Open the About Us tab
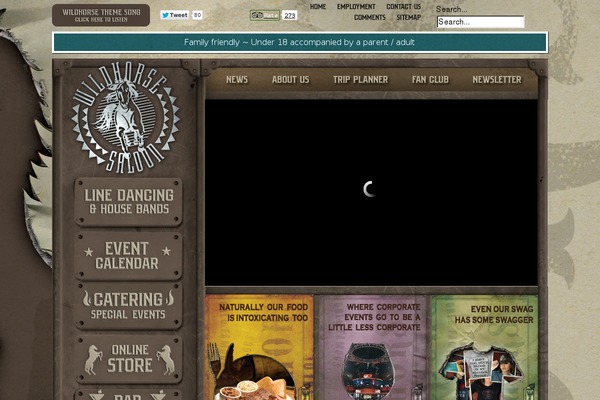The height and width of the screenshot is (400, 600). pyautogui.click(x=290, y=80)
